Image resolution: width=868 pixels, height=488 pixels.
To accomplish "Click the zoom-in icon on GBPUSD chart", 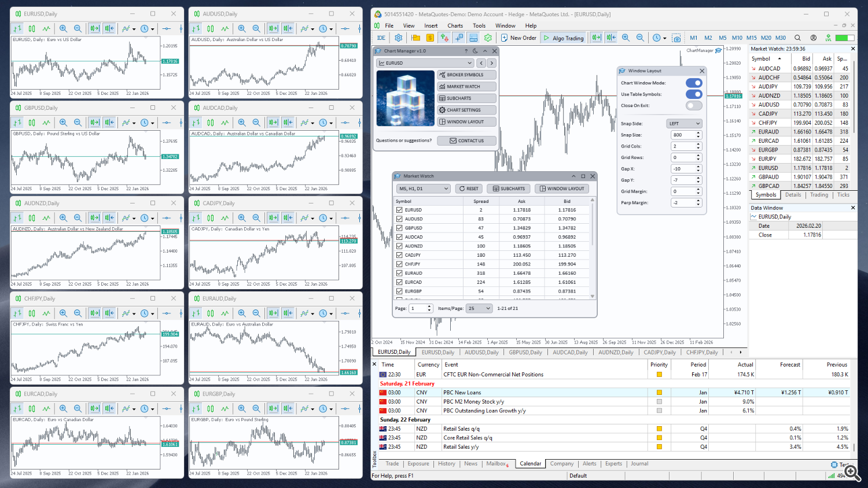I will 64,122.
